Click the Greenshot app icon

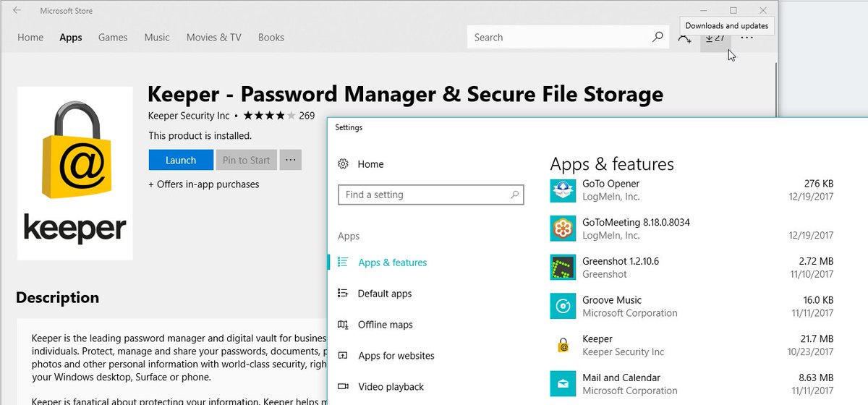pos(562,268)
